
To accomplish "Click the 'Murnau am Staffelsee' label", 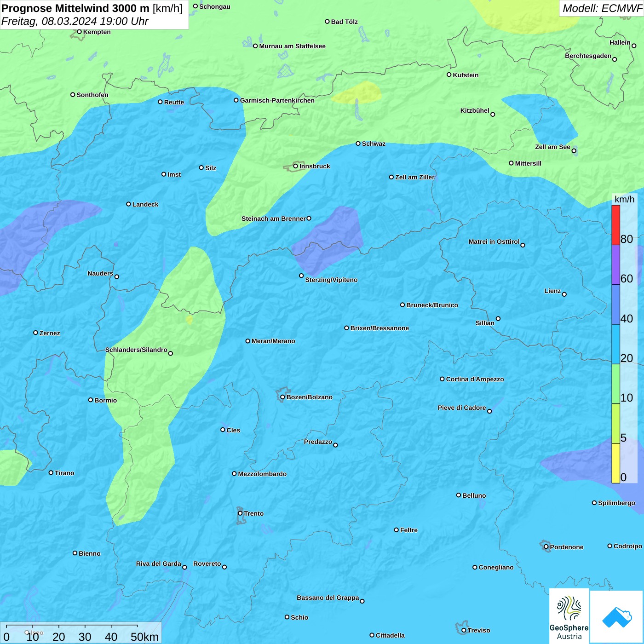I will coord(292,46).
